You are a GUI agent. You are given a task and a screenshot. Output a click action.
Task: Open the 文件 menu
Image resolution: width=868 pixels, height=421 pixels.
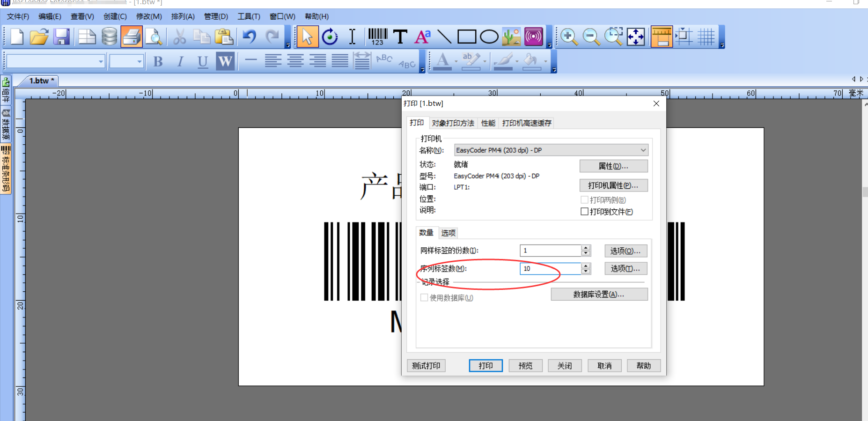[x=18, y=16]
